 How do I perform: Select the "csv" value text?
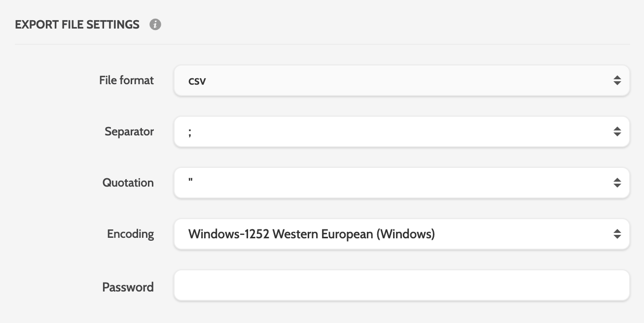click(x=197, y=81)
